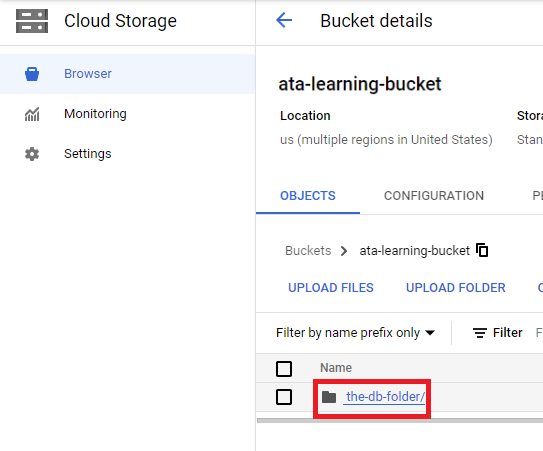Click the horizontal scrollbar below the table
The image size is (543, 451).
tap(400, 421)
